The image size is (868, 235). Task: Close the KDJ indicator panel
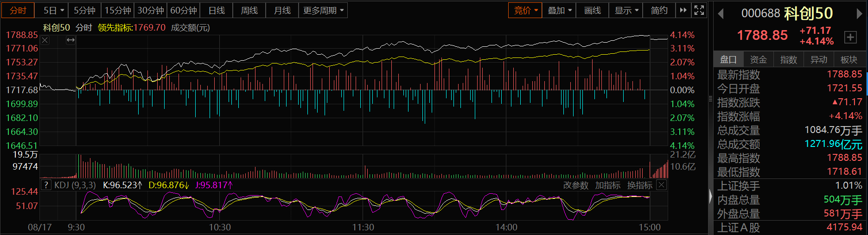click(662, 185)
